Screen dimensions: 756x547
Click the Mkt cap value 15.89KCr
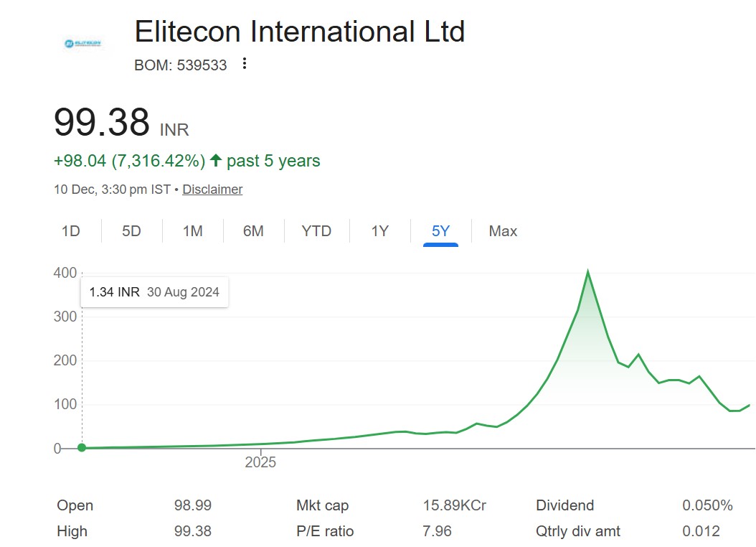pyautogui.click(x=455, y=505)
